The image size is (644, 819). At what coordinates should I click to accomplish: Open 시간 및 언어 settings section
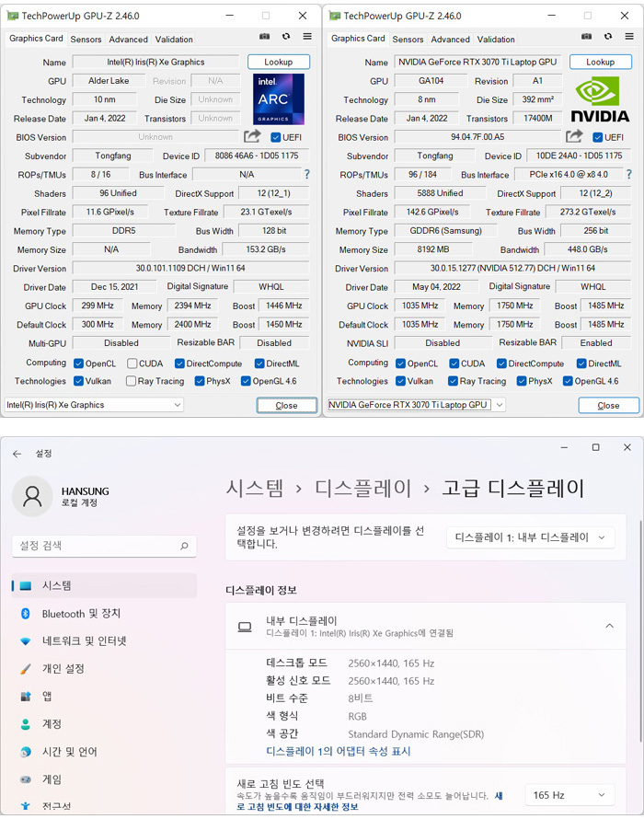(x=104, y=752)
